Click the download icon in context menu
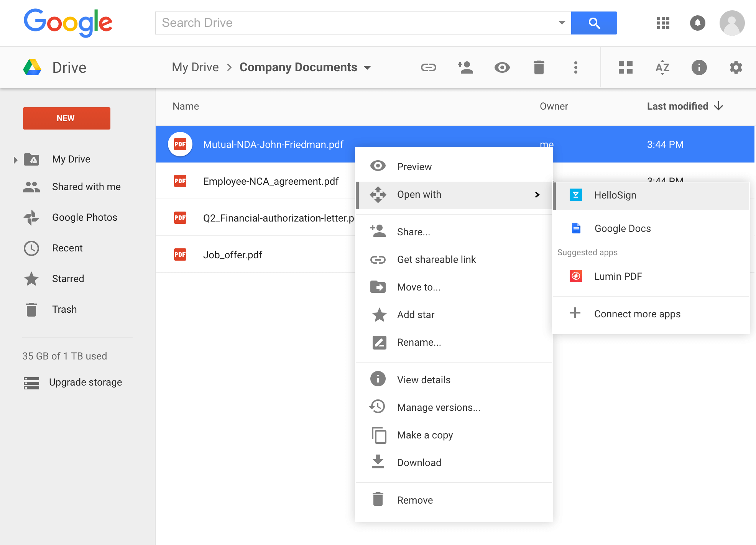This screenshot has height=545, width=756. [378, 463]
